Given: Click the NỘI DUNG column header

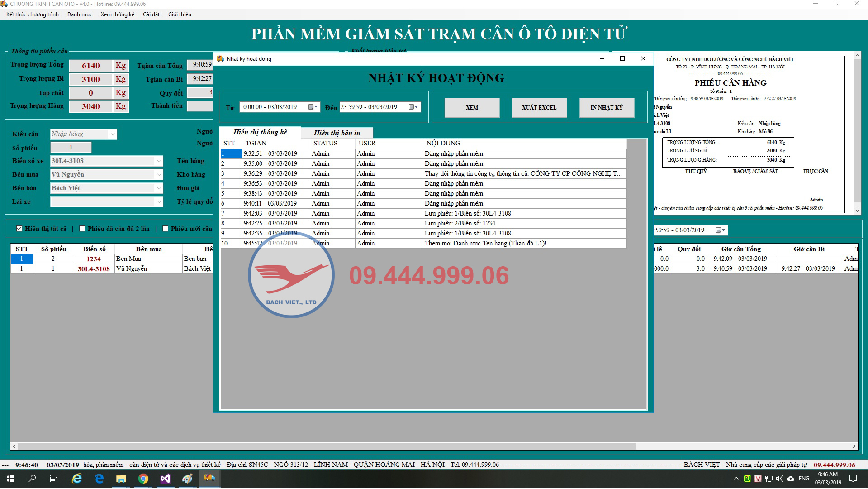Looking at the screenshot, I should (525, 144).
